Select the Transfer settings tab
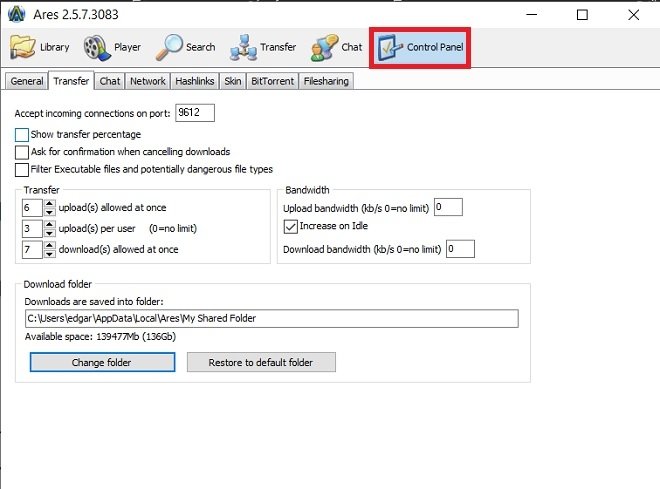 pos(71,80)
